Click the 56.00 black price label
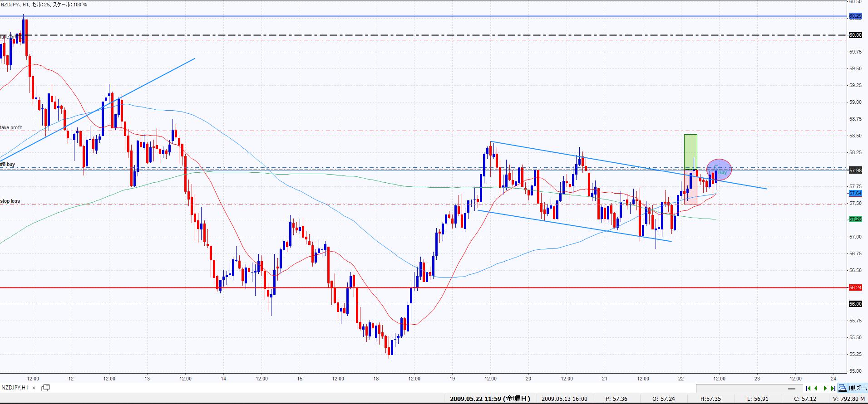This screenshot has width=868, height=404. click(x=855, y=304)
